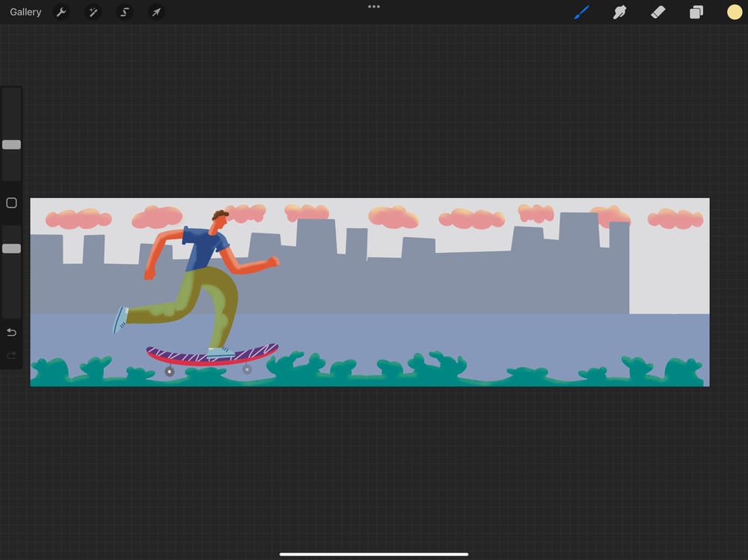
Task: Open the yellow active color picker
Action: pos(735,12)
